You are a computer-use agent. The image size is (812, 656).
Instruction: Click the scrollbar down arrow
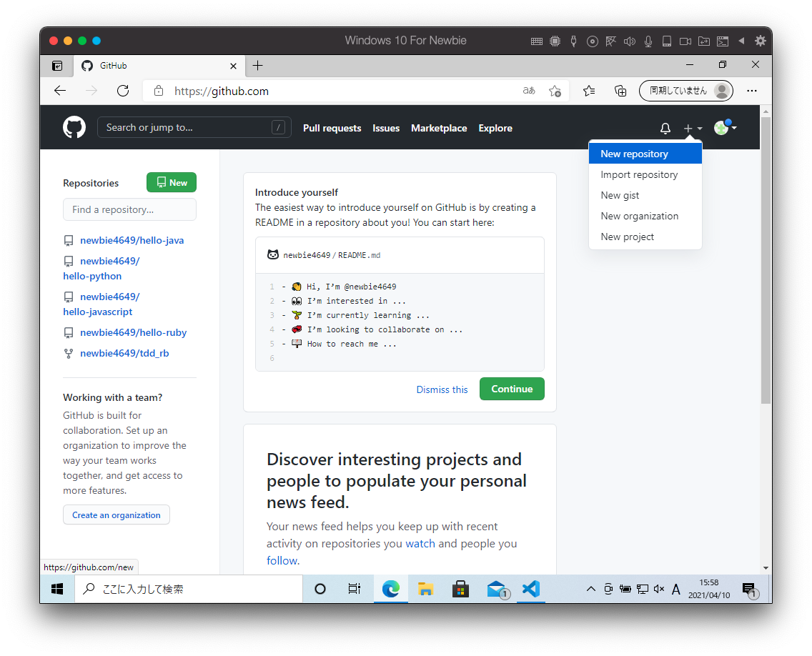click(766, 568)
